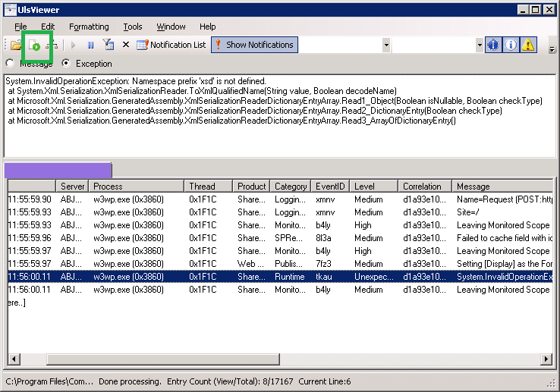Click High level cell at 11:55:59.93
The image size is (560, 392).
pos(363,225)
